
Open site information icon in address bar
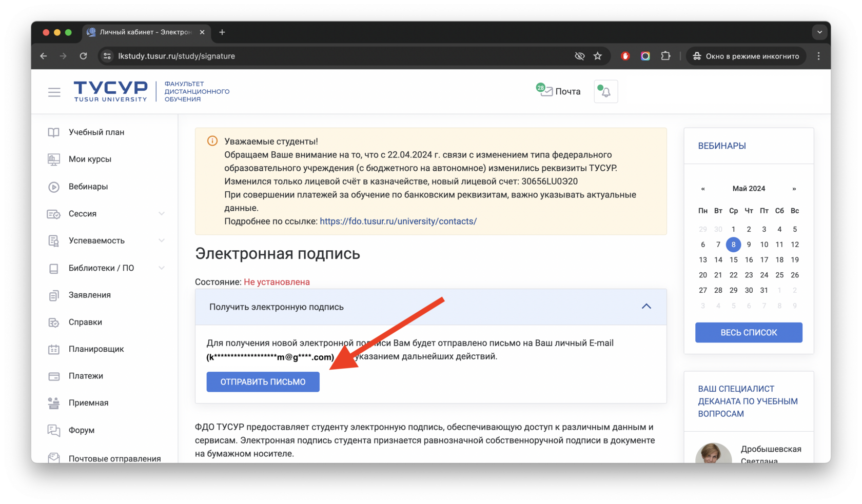pyautogui.click(x=107, y=56)
